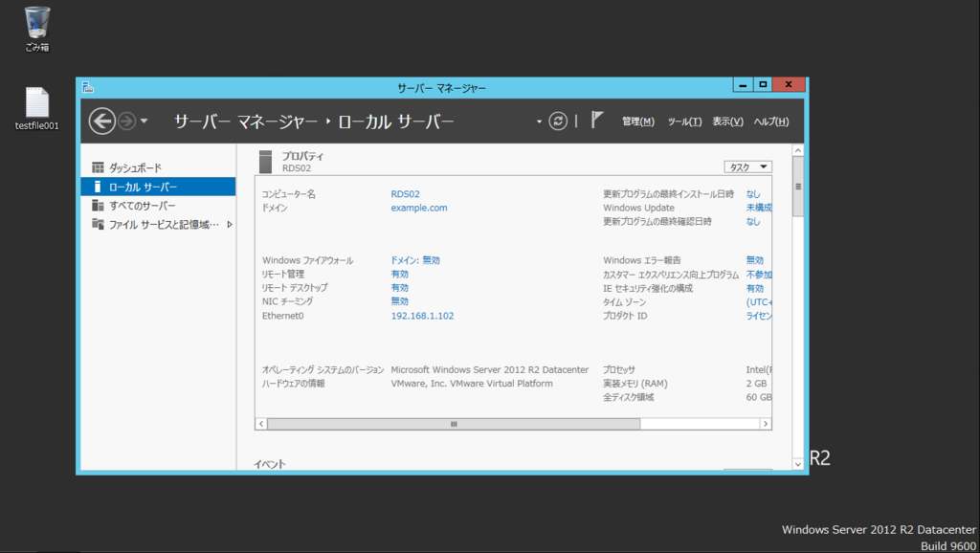Click the 192.168.1.102 Ethernet0 address link
The image size is (980, 553).
coord(422,316)
